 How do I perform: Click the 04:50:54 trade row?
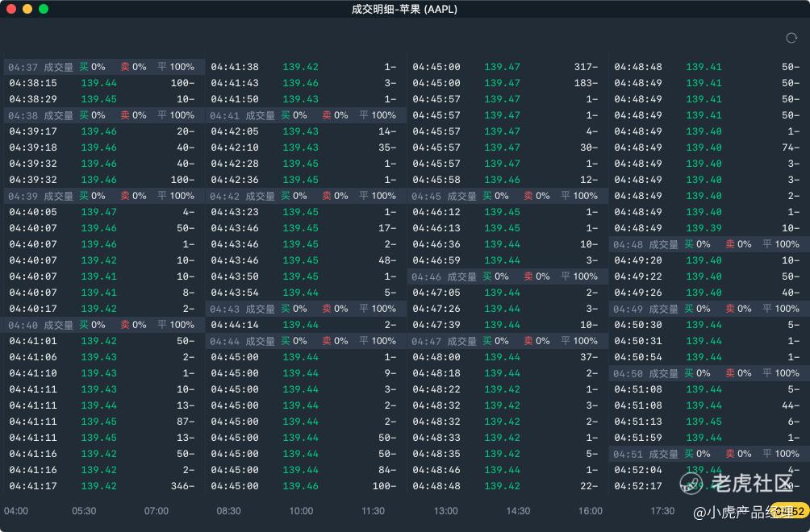[x=709, y=357]
